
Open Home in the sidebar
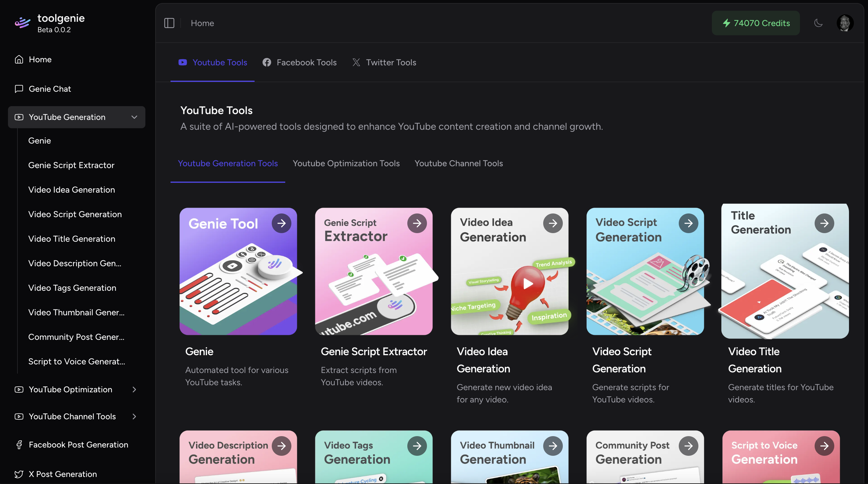pos(76,59)
